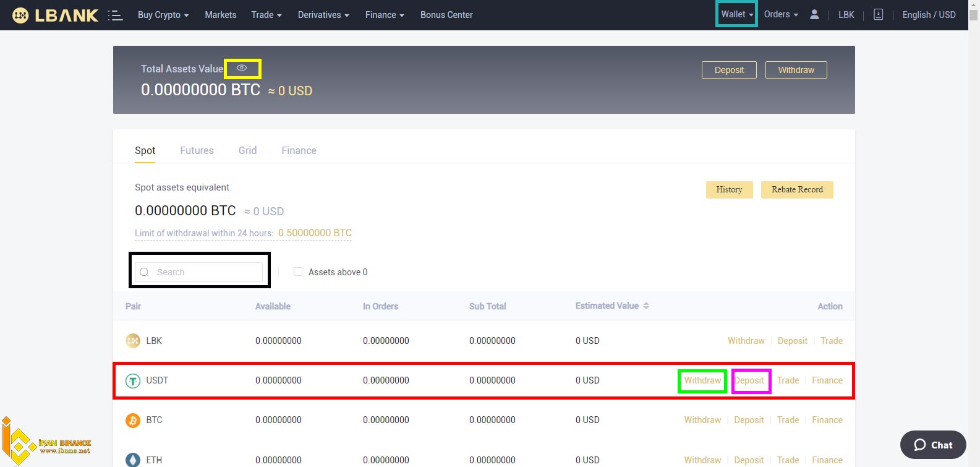Switch to the Futures tab

pos(197,150)
